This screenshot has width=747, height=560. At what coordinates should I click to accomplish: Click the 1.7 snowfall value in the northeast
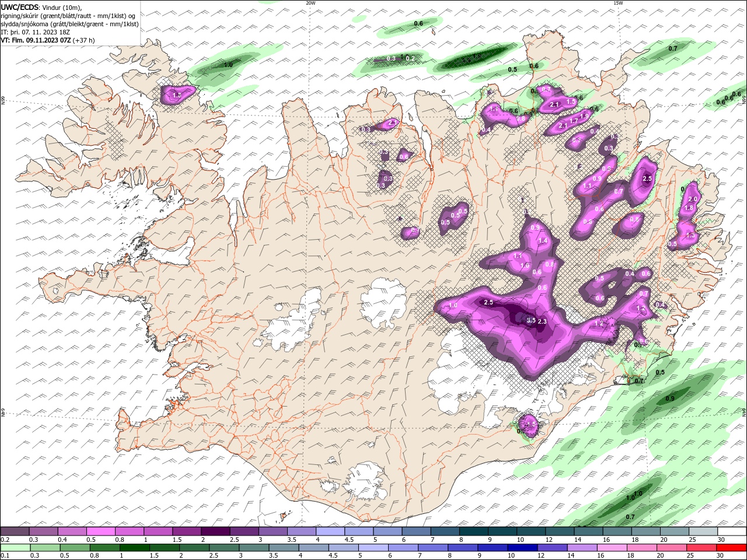click(574, 121)
